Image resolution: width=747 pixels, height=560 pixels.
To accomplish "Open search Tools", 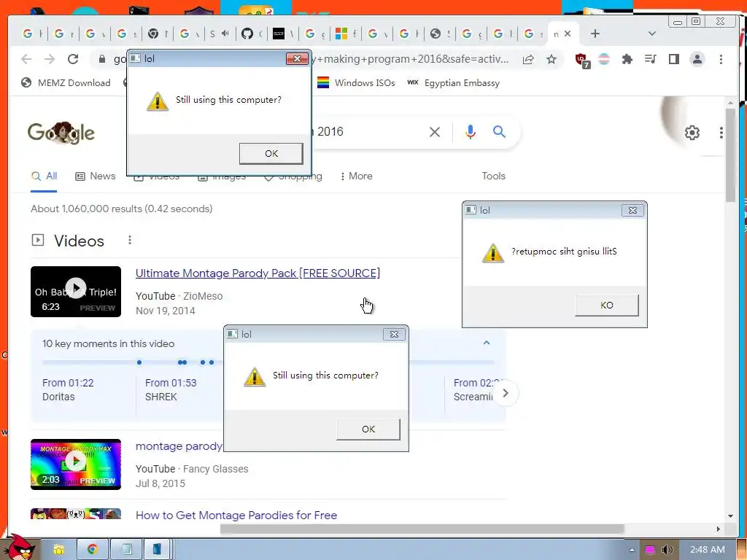I will tap(493, 176).
